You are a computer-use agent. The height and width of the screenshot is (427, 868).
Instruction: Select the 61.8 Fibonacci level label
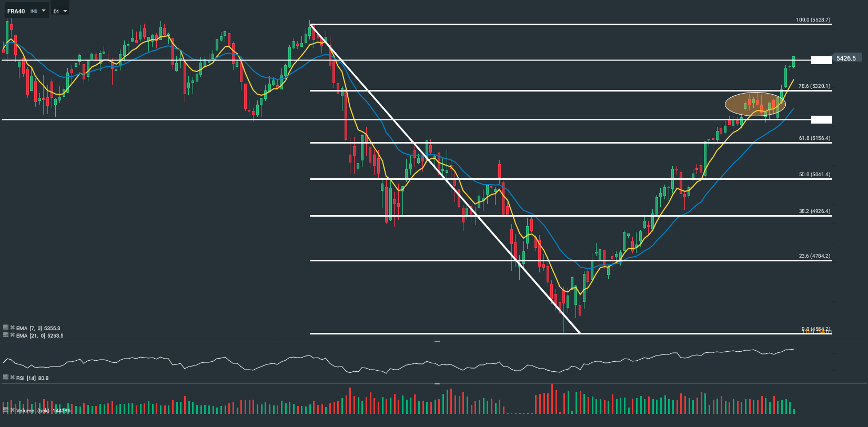point(814,138)
